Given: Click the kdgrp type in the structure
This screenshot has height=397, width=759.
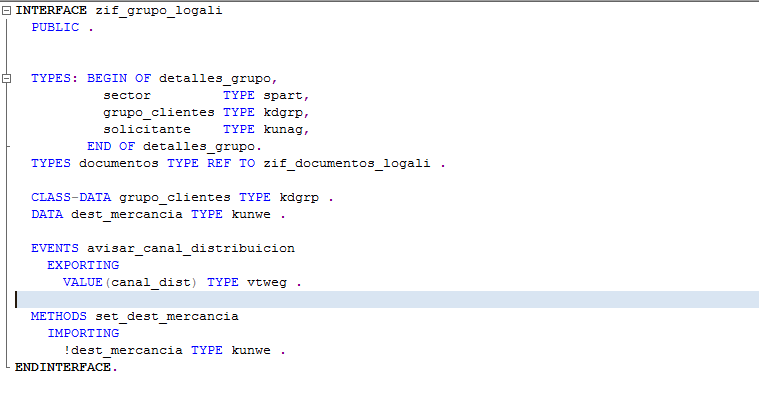Looking at the screenshot, I should pos(283,112).
